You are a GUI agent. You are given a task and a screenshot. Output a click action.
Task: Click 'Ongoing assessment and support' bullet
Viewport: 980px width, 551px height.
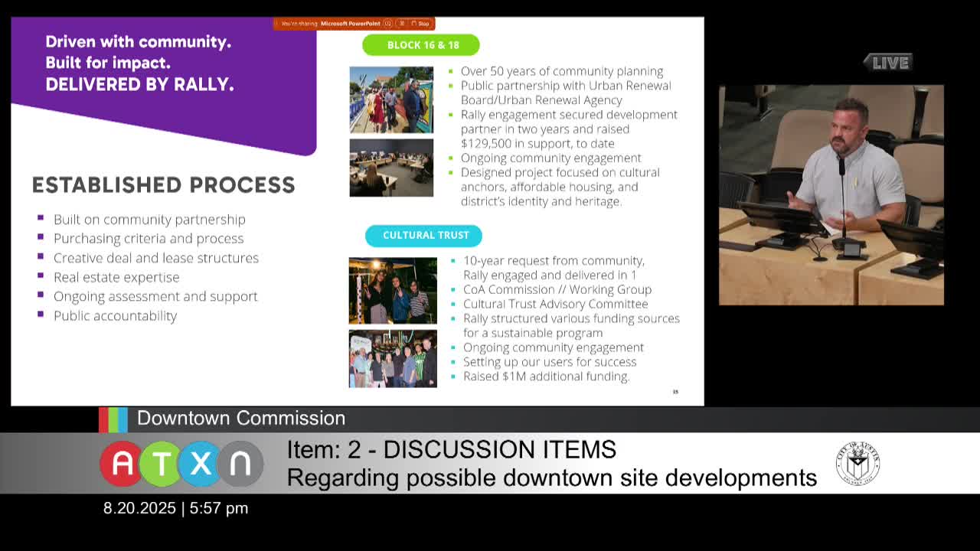tap(155, 296)
